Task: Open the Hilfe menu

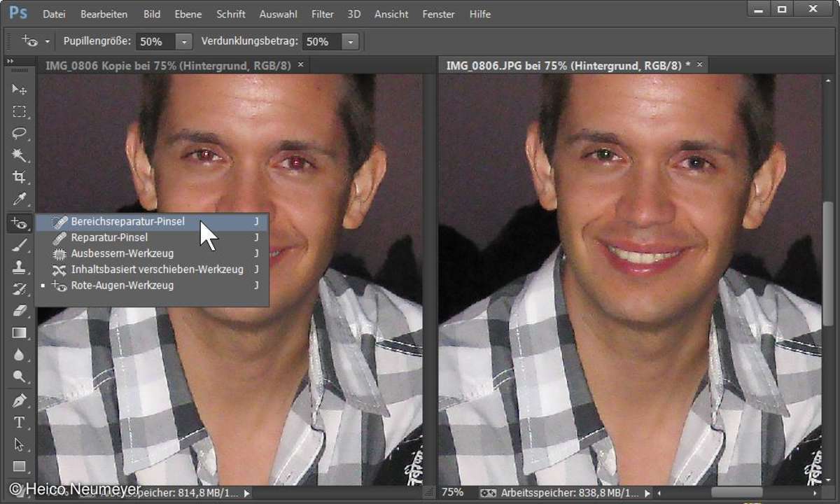Action: pyautogui.click(x=479, y=14)
